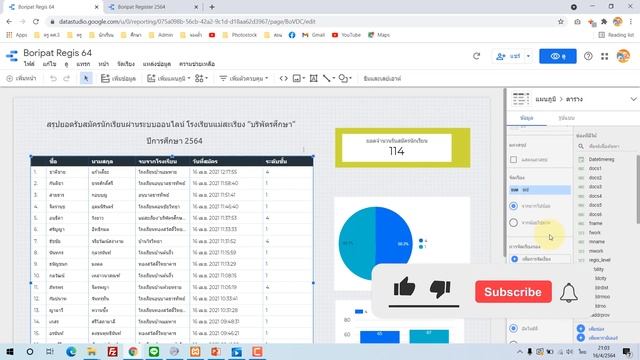The width and height of the screenshot is (640, 360).
Task: Open the theme and layout button
Action: [x=382, y=78]
